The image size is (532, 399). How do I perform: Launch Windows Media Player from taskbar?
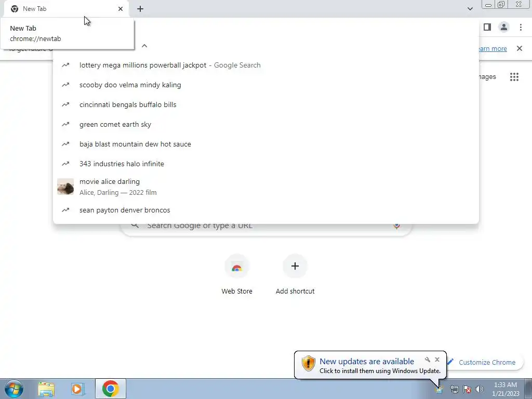78,389
